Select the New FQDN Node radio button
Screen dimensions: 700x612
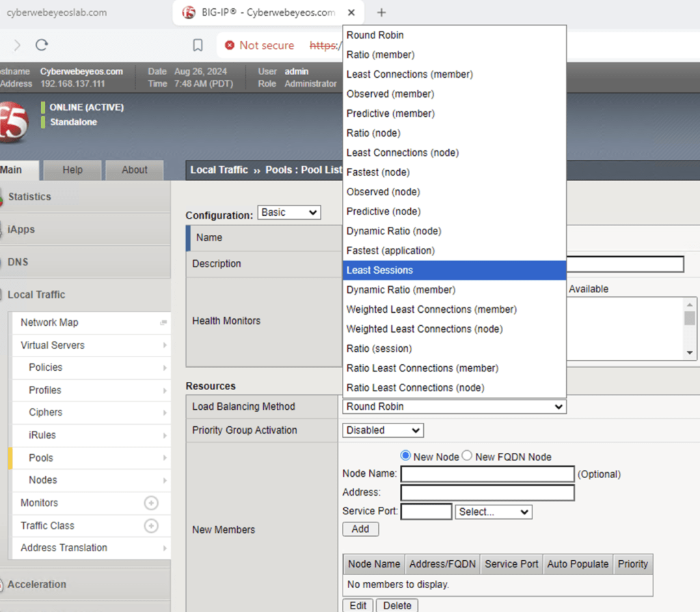[x=468, y=456]
